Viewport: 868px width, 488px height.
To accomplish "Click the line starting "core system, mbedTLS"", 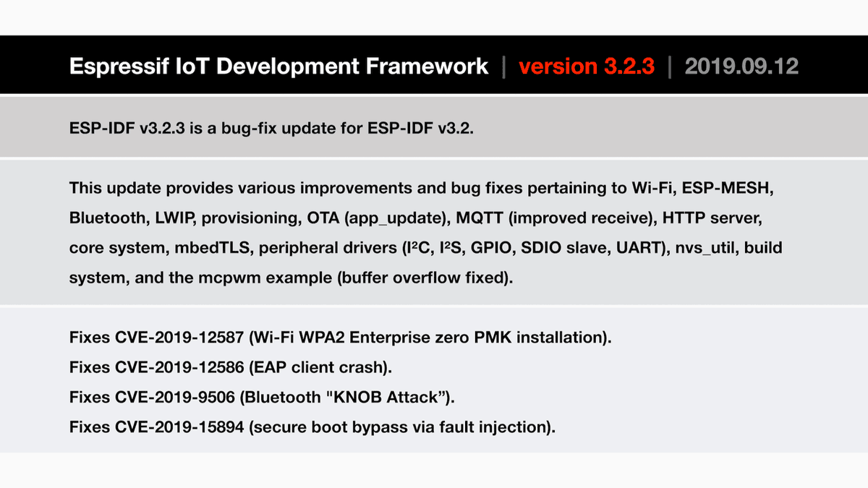I will coord(426,248).
